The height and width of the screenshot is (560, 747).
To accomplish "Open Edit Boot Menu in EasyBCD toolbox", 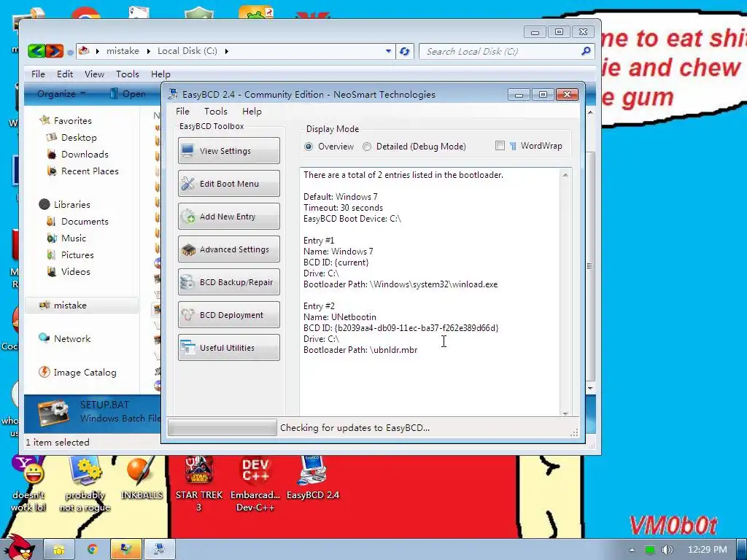I will 228,183.
